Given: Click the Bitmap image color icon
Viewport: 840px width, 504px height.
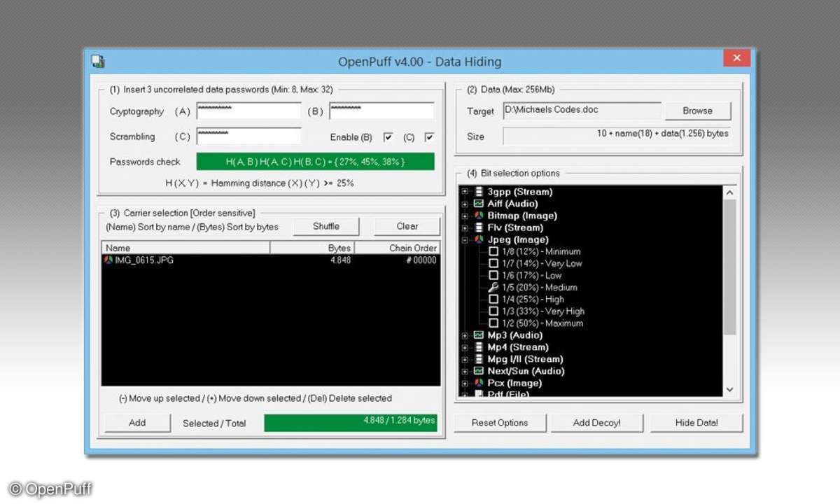Looking at the screenshot, I should (479, 216).
